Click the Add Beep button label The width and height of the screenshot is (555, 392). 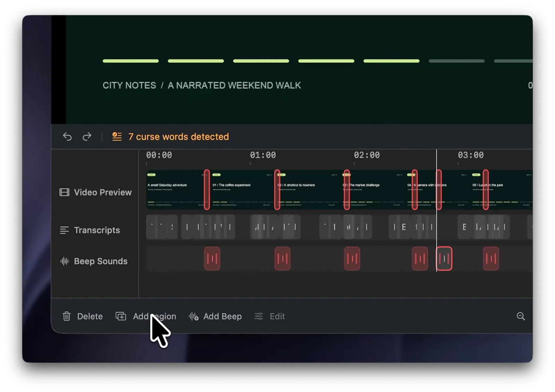click(x=222, y=316)
